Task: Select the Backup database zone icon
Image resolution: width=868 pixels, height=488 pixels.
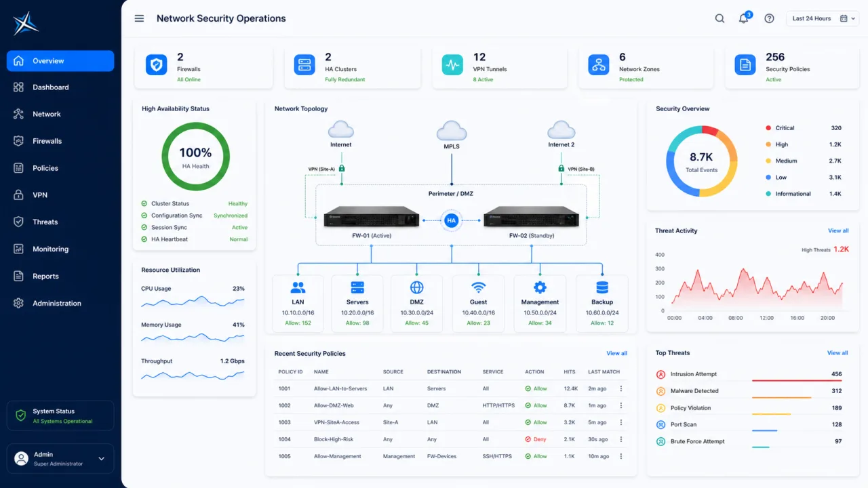Action: pos(602,287)
